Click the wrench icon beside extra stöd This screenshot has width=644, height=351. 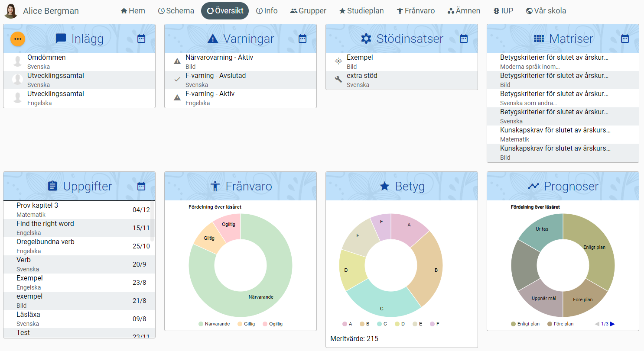coord(338,79)
